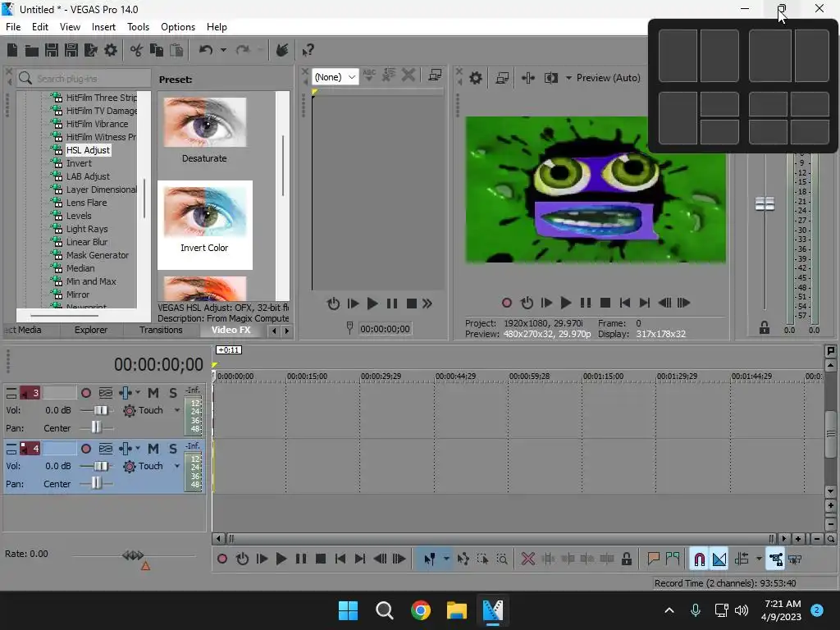Solo track 3 with the S button
840x630 pixels.
173,393
